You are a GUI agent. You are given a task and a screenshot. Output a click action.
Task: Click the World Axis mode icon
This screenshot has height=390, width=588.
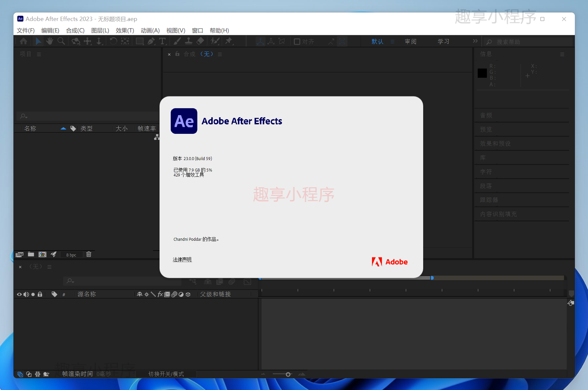pos(271,41)
